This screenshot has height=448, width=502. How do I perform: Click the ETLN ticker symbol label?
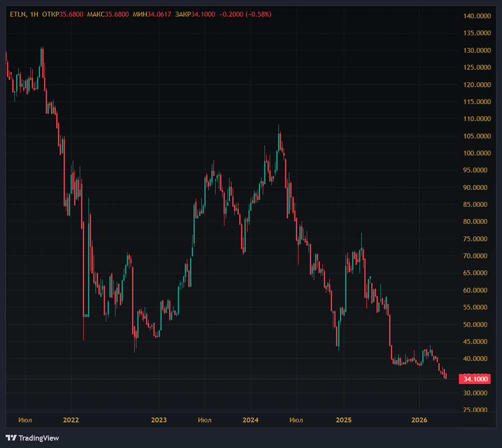[x=18, y=15]
